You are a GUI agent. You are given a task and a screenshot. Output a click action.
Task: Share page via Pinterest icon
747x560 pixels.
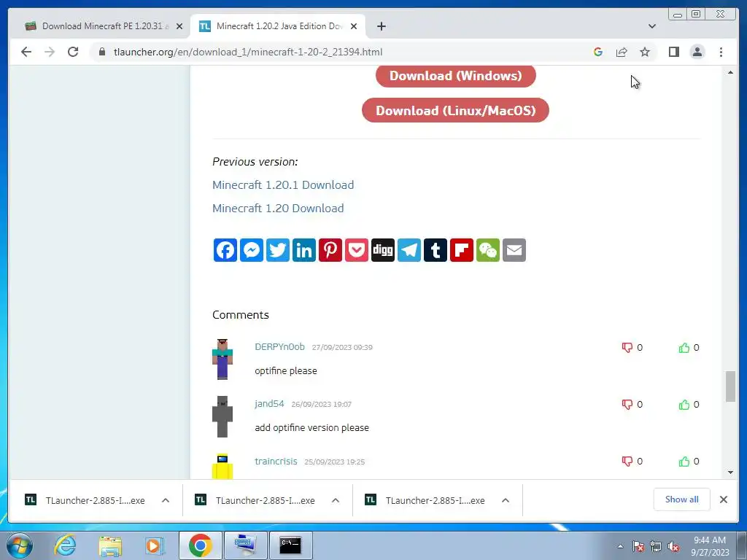(330, 250)
